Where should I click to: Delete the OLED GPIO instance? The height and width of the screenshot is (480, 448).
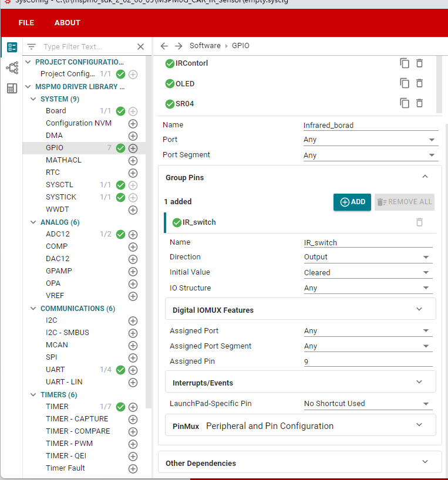click(x=419, y=83)
